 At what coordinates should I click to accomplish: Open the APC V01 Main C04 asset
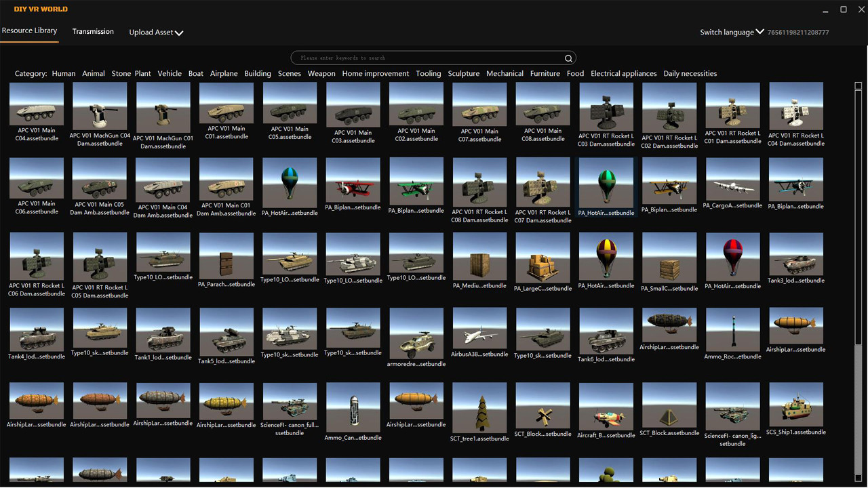coord(37,105)
